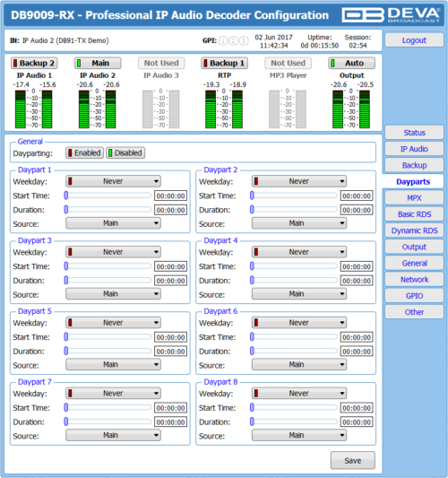The image size is (448, 478).
Task: Click the DEVA Broadcast logo
Action: pos(391,15)
